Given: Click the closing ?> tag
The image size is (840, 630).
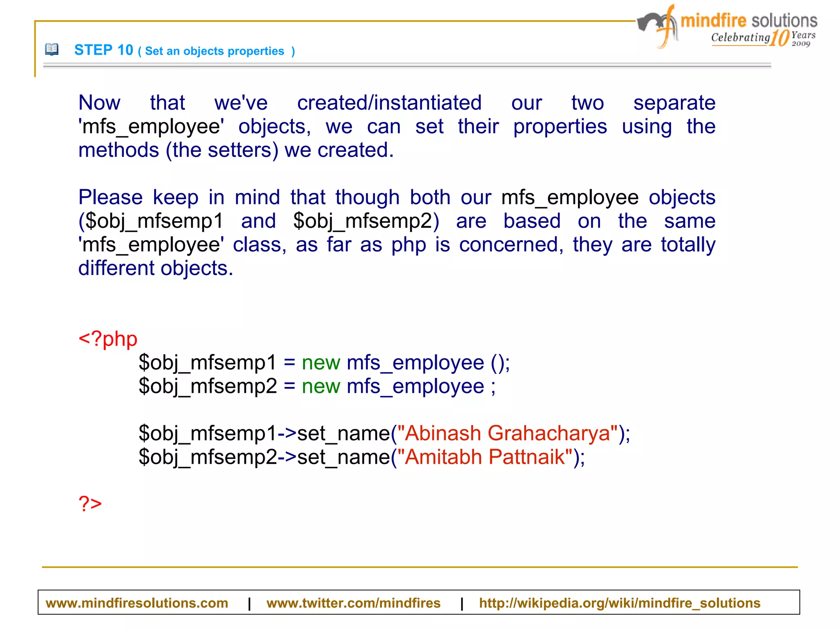Looking at the screenshot, I should (90, 503).
